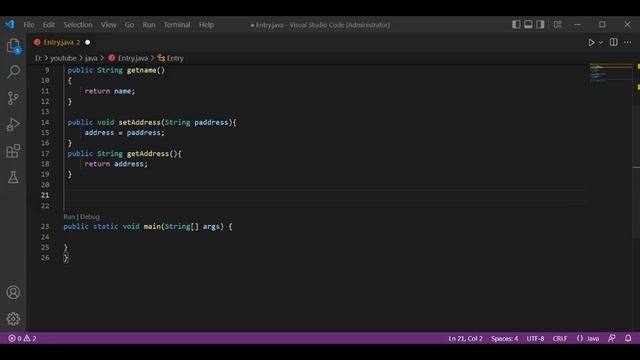Open the Terminal menu
This screenshot has height=360, width=640.
177,25
